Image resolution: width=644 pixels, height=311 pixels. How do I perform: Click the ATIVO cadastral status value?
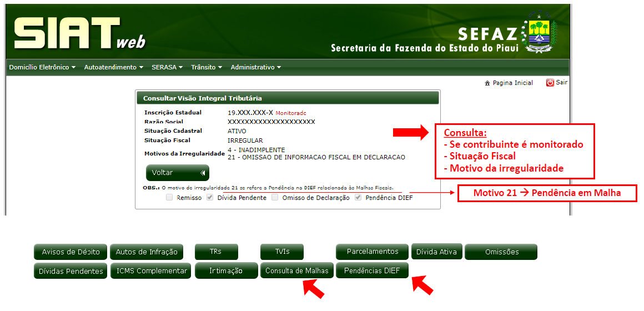tap(237, 131)
